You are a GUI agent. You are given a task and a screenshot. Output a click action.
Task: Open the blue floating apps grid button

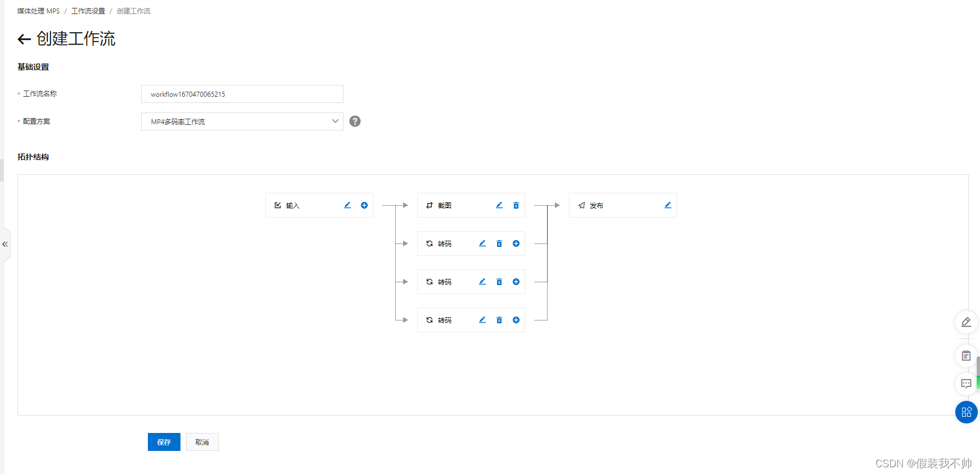[966, 412]
